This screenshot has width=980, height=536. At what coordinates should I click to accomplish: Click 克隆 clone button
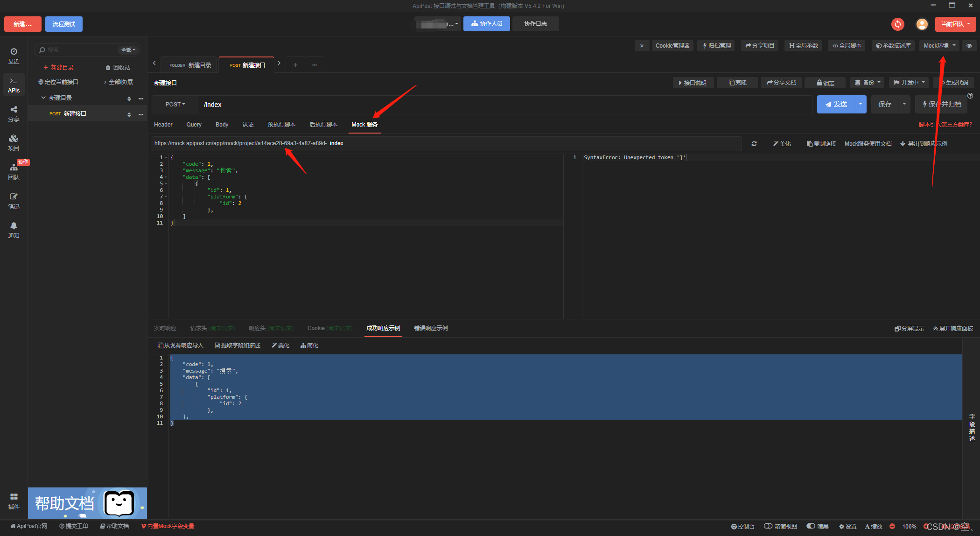click(737, 83)
